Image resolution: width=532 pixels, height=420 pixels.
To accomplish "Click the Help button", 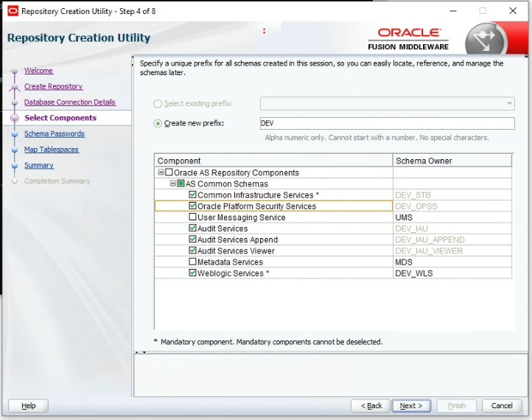I will point(29,406).
